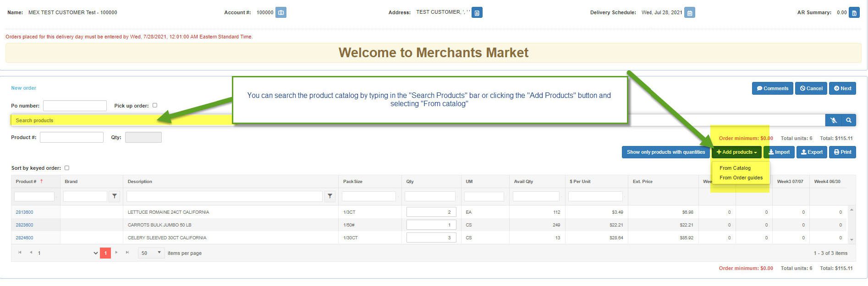Image resolution: width=868 pixels, height=286 pixels.
Task: Open the account details icon beside 100000
Action: (281, 12)
